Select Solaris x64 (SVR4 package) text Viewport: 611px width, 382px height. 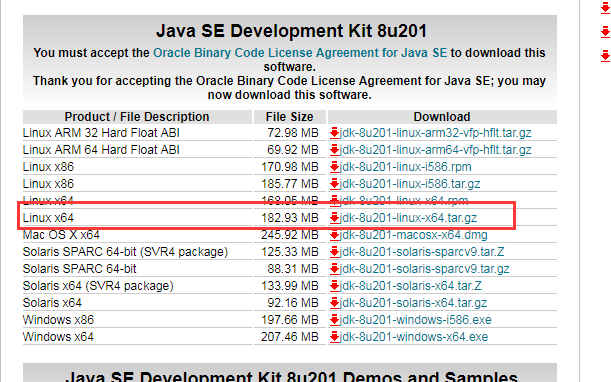tap(98, 286)
